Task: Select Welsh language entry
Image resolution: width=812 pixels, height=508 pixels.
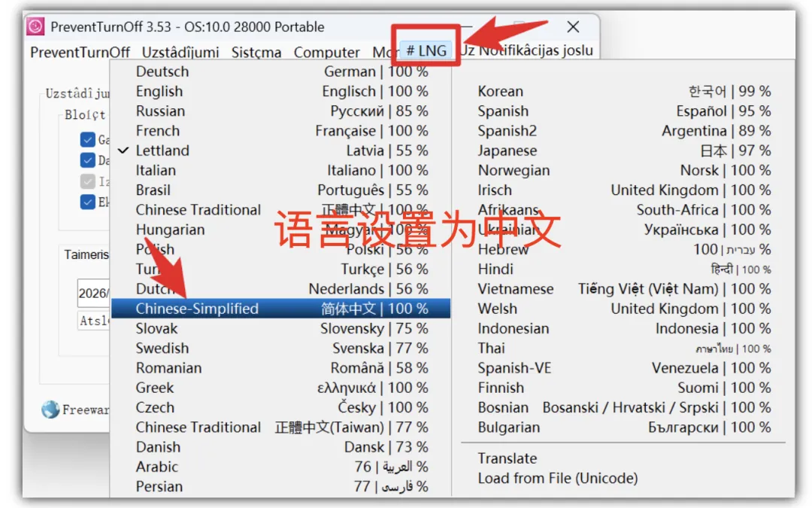Action: 623,309
